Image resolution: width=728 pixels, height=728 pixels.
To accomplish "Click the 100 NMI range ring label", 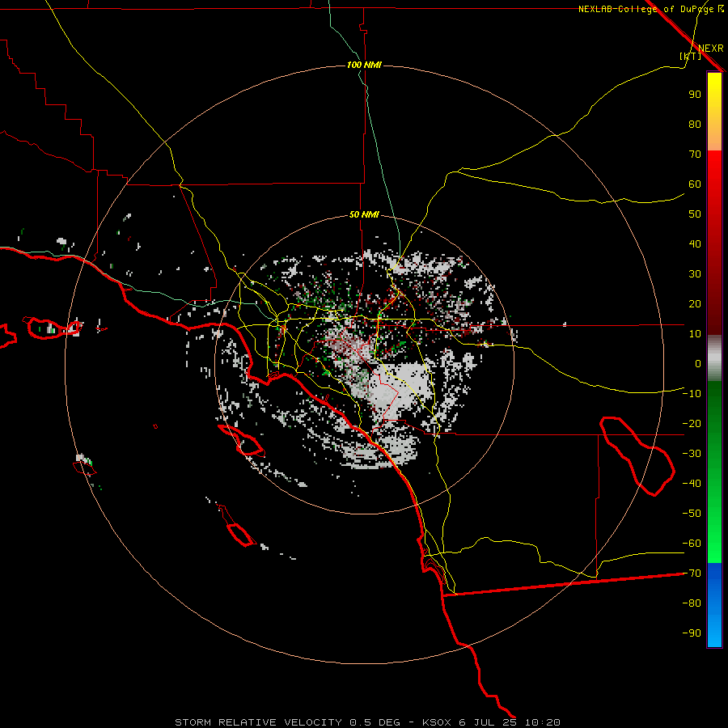I will [364, 65].
